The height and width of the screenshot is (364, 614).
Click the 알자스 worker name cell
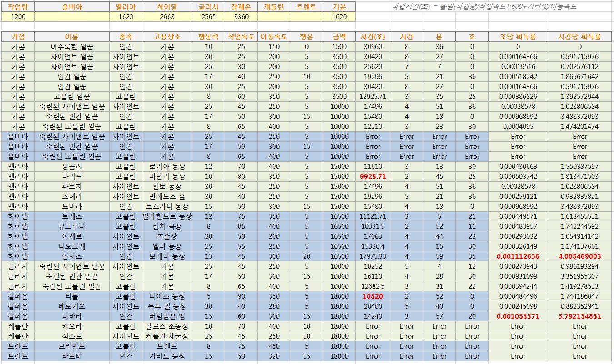pyautogui.click(x=72, y=256)
